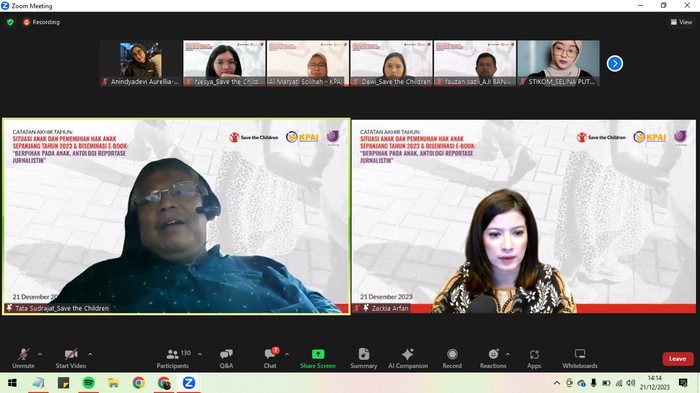Open network settings tray icon
Viewport: 700px width, 393px height.
tap(618, 383)
